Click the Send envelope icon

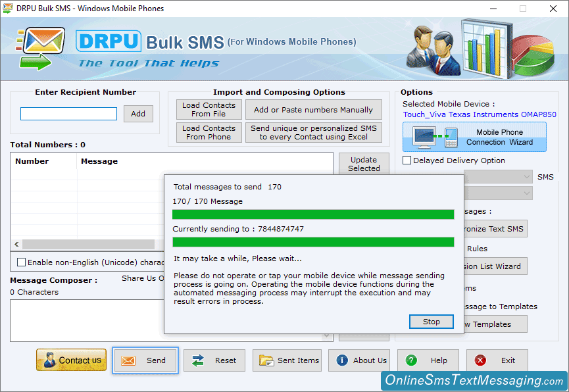[128, 360]
